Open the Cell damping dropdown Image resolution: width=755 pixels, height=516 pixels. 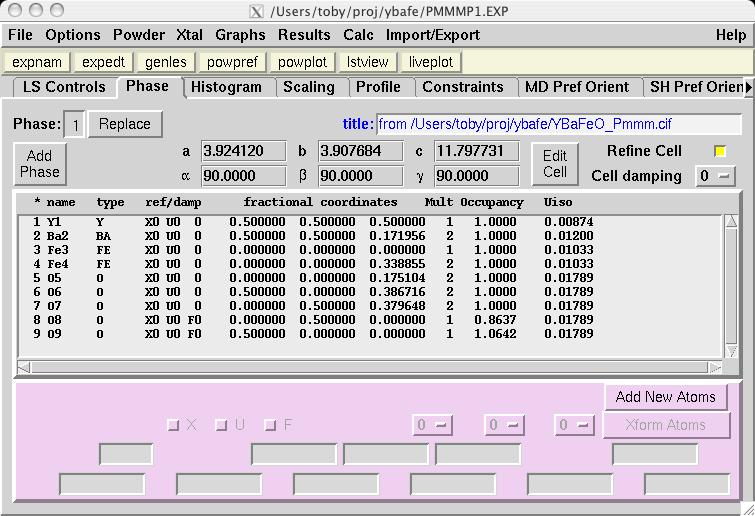click(715, 176)
